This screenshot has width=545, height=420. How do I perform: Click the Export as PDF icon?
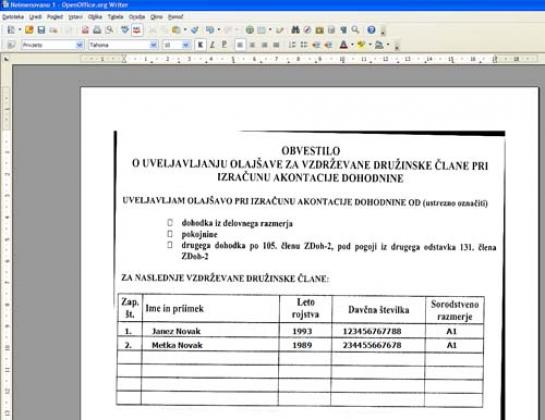85,30
